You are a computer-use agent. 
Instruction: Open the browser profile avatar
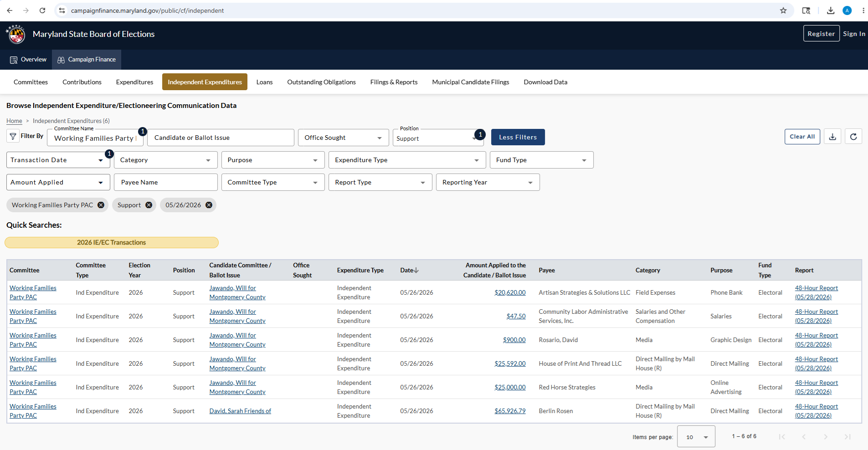[847, 10]
